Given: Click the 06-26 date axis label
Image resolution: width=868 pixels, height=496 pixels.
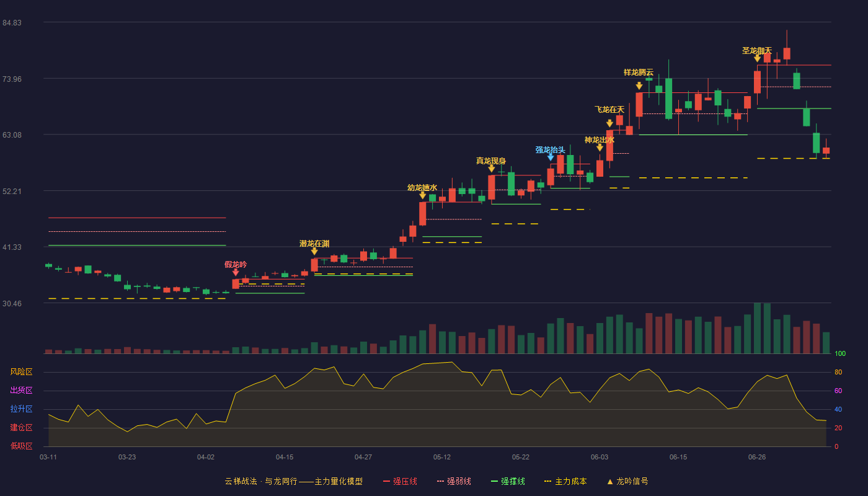Looking at the screenshot, I should [757, 457].
